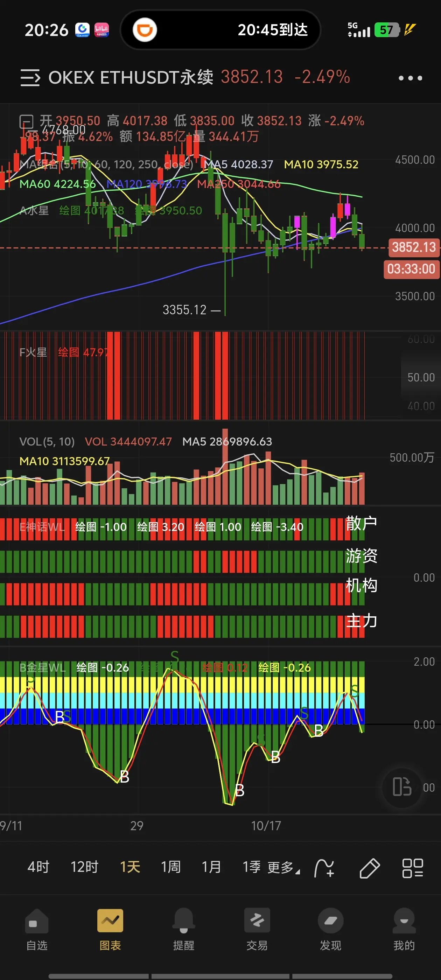Tap the 3852.13 current price tag
This screenshot has width=441, height=980.
pos(414,247)
